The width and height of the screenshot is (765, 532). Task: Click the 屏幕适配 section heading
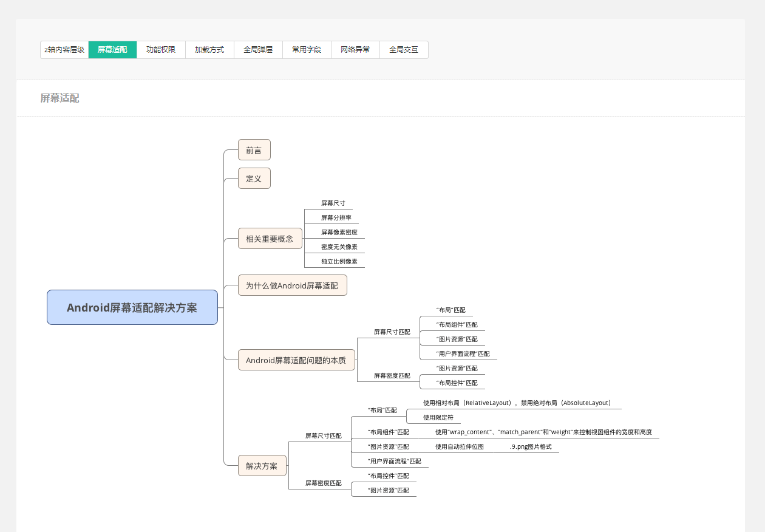59,98
